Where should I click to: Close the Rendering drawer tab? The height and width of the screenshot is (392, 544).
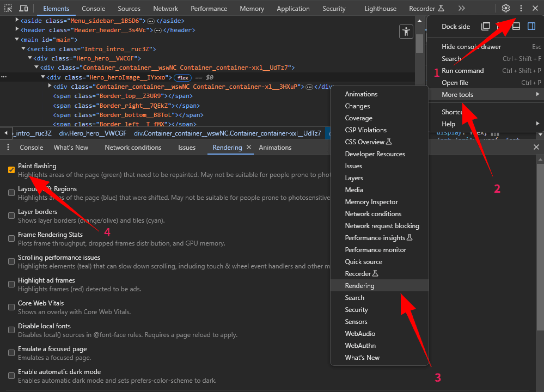click(249, 148)
